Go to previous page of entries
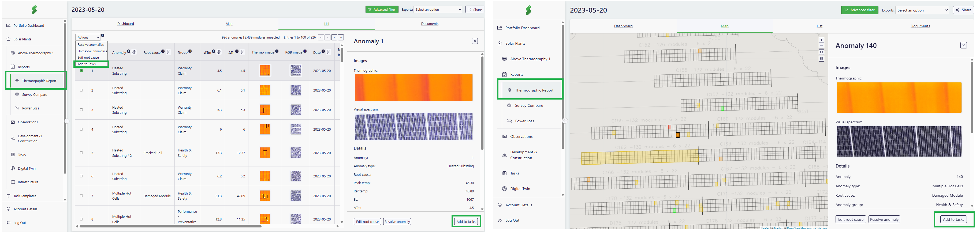 [327, 37]
